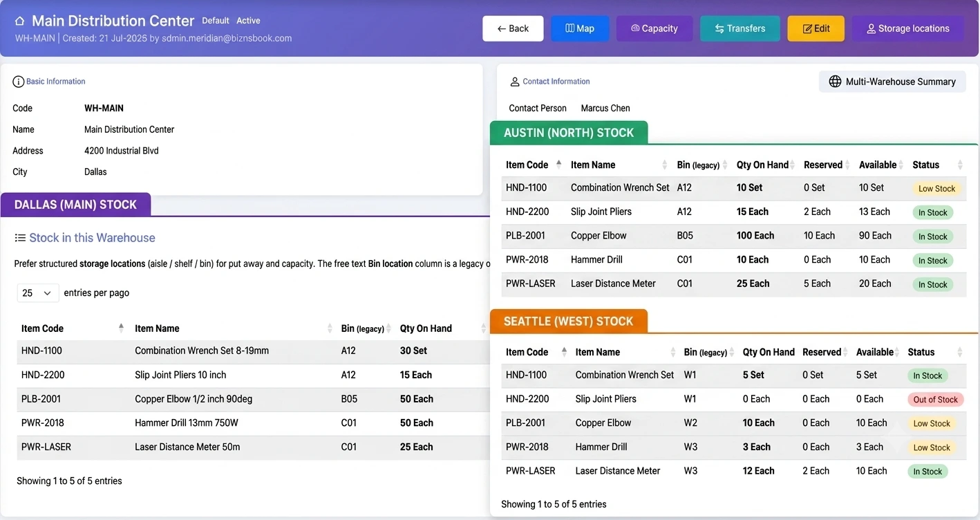Viewport: 980px width, 520px height.
Task: Open the Capacity page
Action: coord(654,28)
